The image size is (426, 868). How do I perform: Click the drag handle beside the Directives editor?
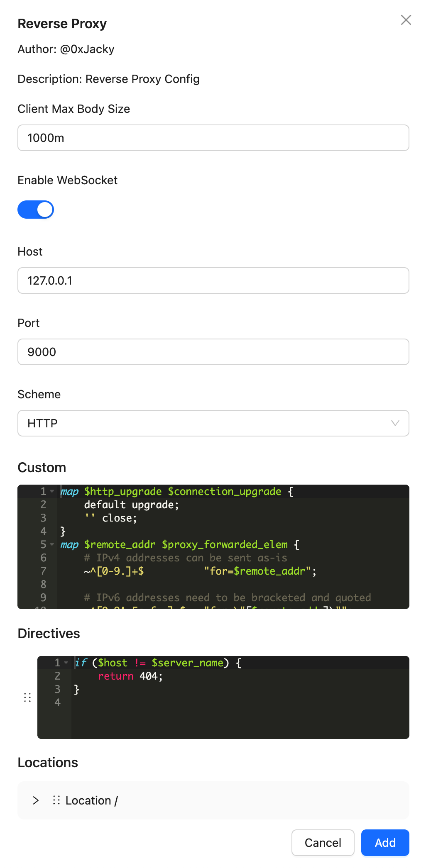tap(27, 697)
